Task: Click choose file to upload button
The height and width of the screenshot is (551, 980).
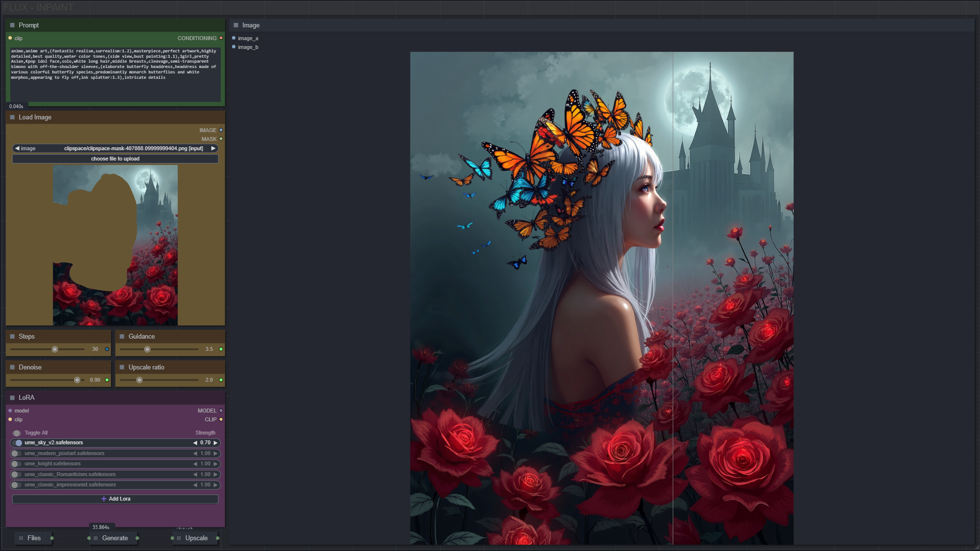Action: tap(115, 159)
